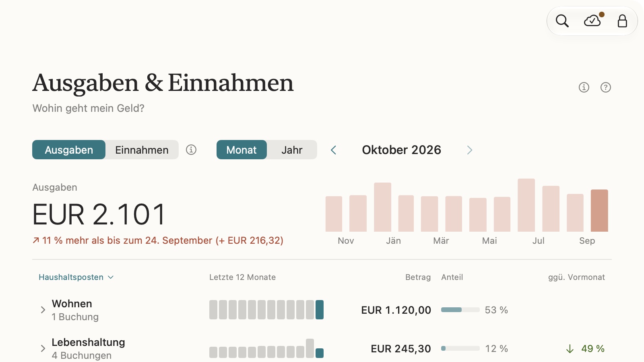644x362 pixels.
Task: Click the down arrow by 49 %
Action: click(x=570, y=349)
